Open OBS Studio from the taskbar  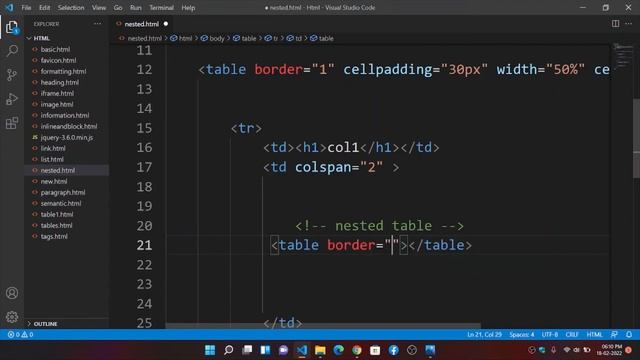pos(412,350)
